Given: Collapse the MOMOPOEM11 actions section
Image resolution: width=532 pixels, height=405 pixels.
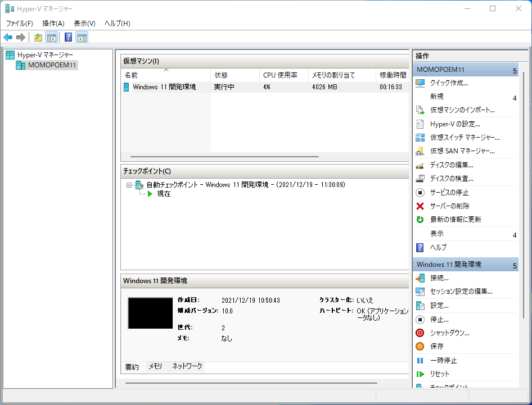Looking at the screenshot, I should click(515, 71).
